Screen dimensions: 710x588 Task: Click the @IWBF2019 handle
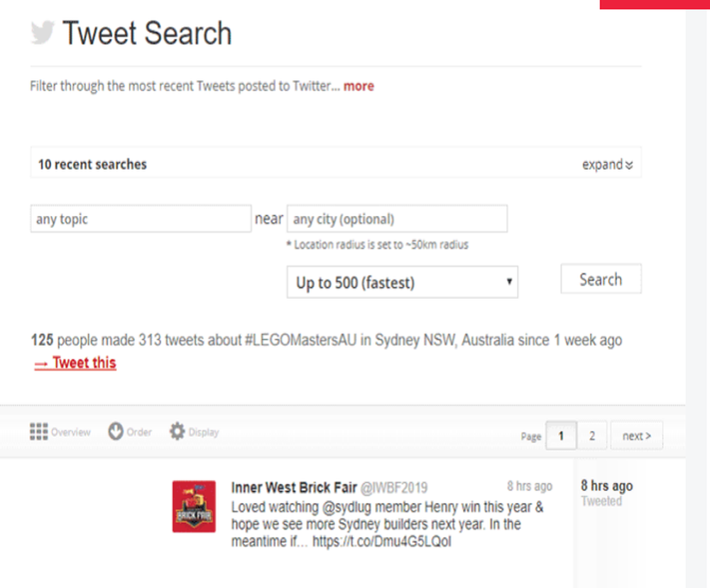(x=393, y=488)
